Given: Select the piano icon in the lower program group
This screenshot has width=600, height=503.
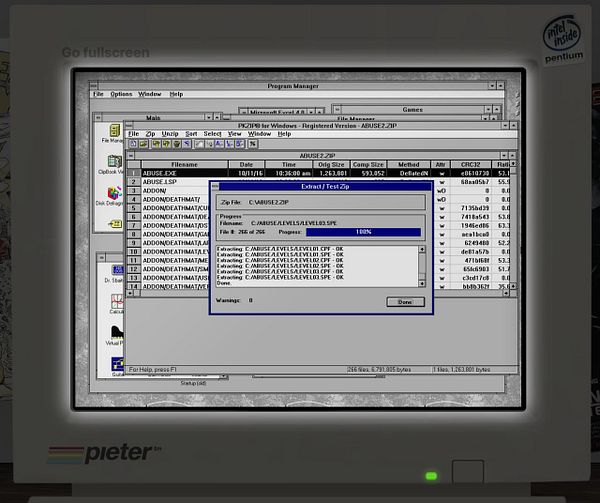Looking at the screenshot, I should point(117,332).
